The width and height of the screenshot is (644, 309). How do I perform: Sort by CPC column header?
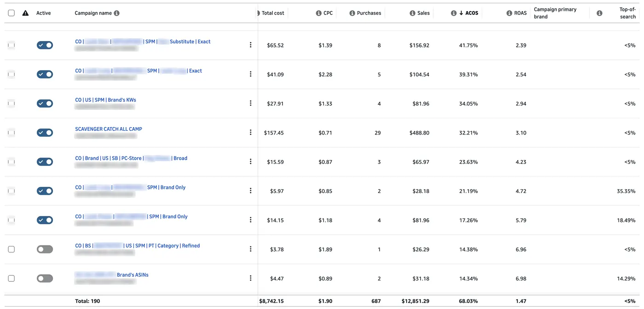pos(328,13)
